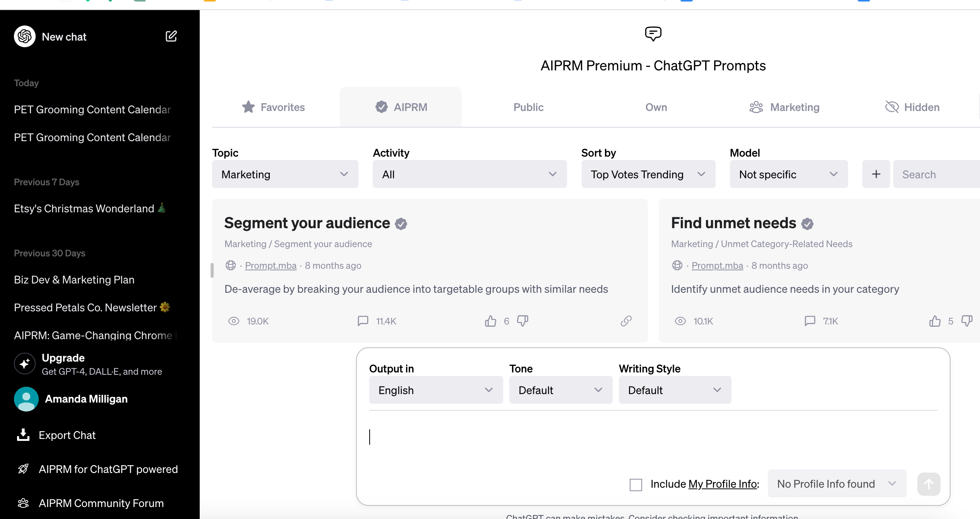Copy link icon for Segment your audience
The image size is (980, 519).
point(626,321)
